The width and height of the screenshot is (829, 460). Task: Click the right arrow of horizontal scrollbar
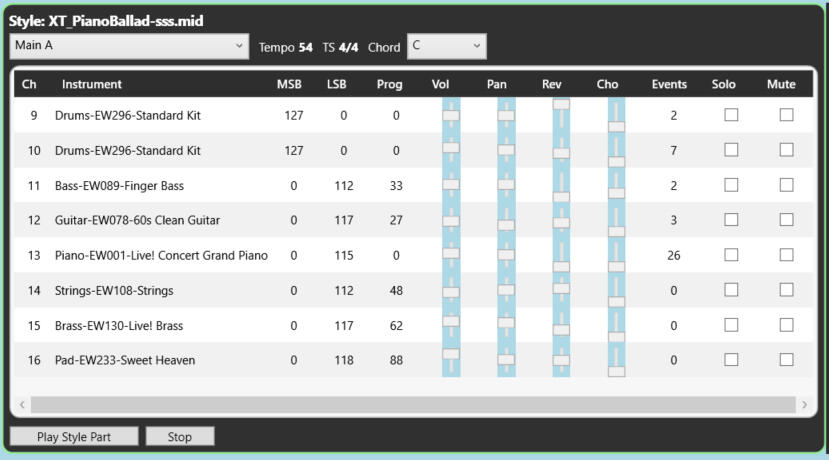pyautogui.click(x=804, y=404)
